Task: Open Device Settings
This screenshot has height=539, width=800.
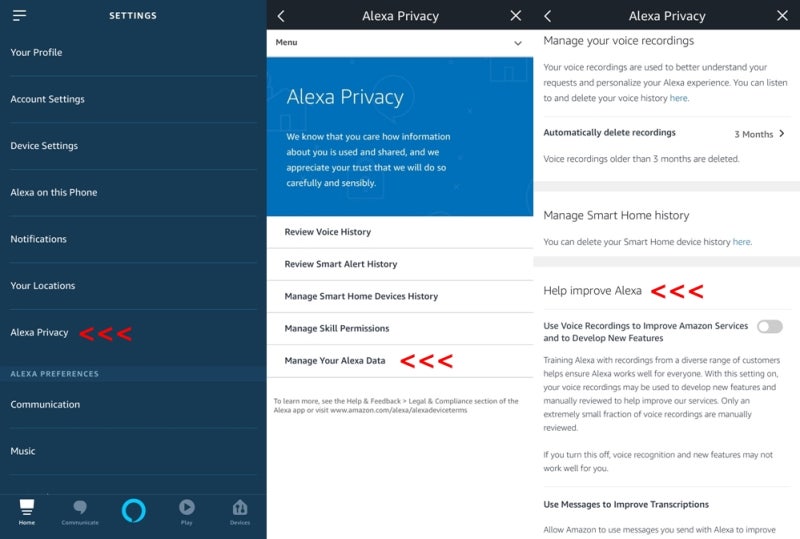Action: pyautogui.click(x=133, y=146)
